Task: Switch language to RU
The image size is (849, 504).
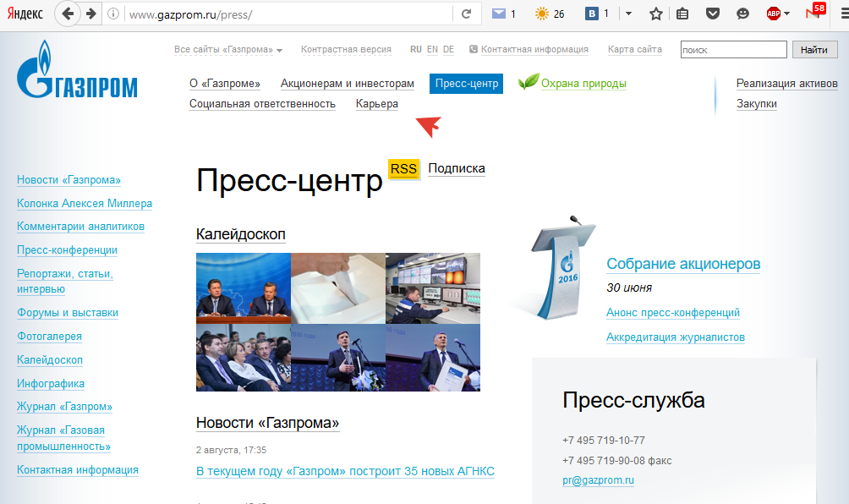Action: [416, 49]
